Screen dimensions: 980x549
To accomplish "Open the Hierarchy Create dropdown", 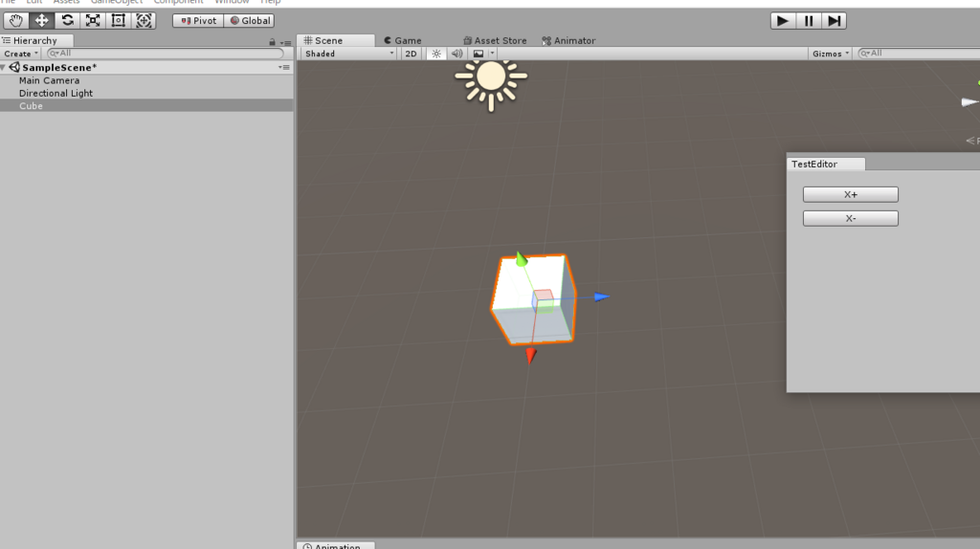I will click(x=21, y=54).
